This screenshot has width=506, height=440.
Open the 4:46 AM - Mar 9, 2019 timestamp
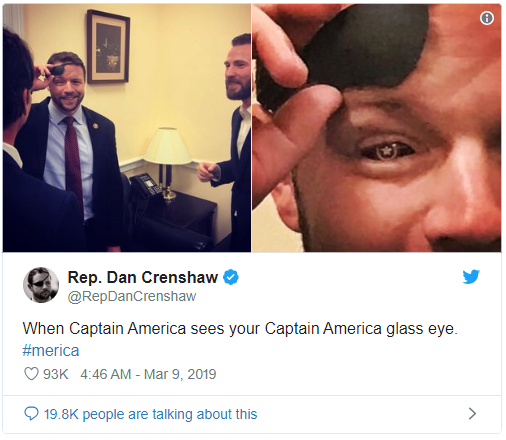(x=148, y=374)
